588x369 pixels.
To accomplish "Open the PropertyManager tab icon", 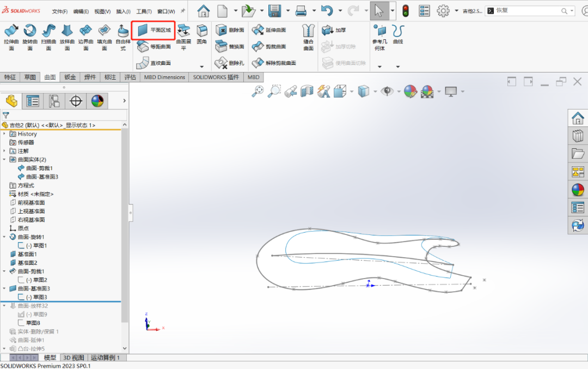I will tap(33, 101).
